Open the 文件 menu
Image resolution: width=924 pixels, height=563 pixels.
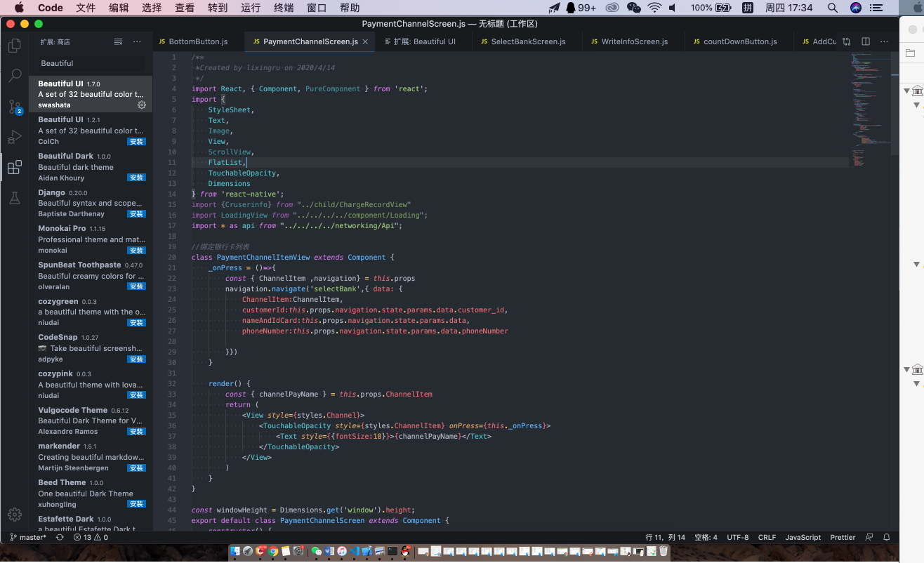point(86,8)
